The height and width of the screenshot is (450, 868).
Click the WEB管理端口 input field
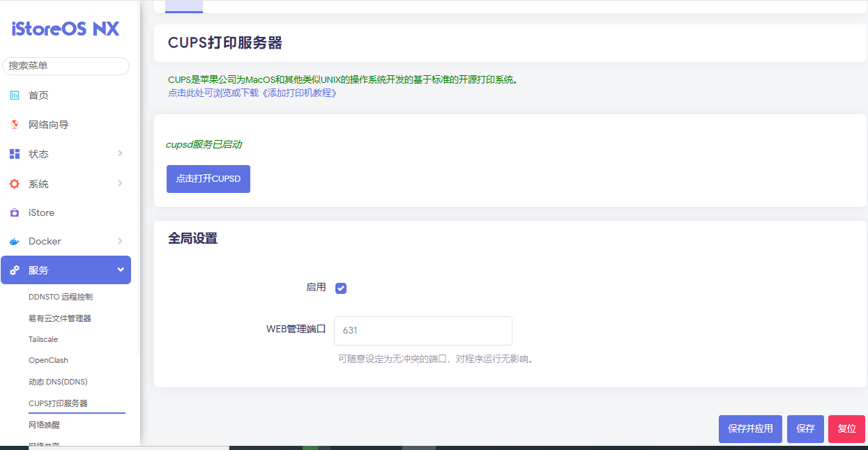(422, 331)
